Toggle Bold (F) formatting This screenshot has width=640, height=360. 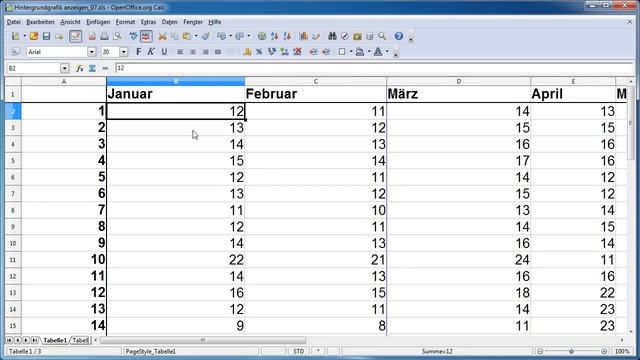138,52
